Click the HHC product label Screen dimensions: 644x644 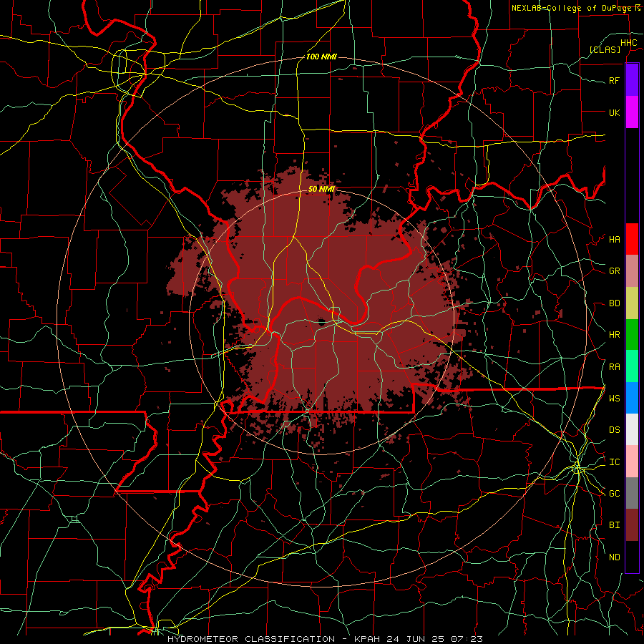pos(628,43)
